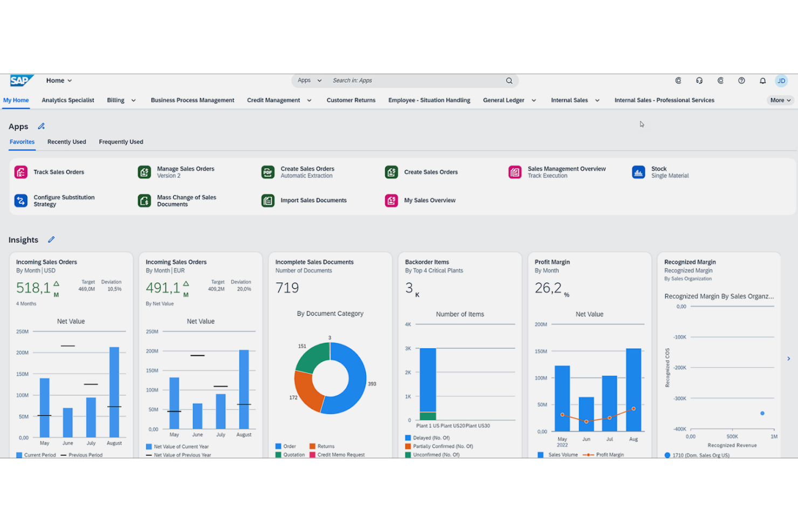Click the first copilot icon in header

click(678, 81)
